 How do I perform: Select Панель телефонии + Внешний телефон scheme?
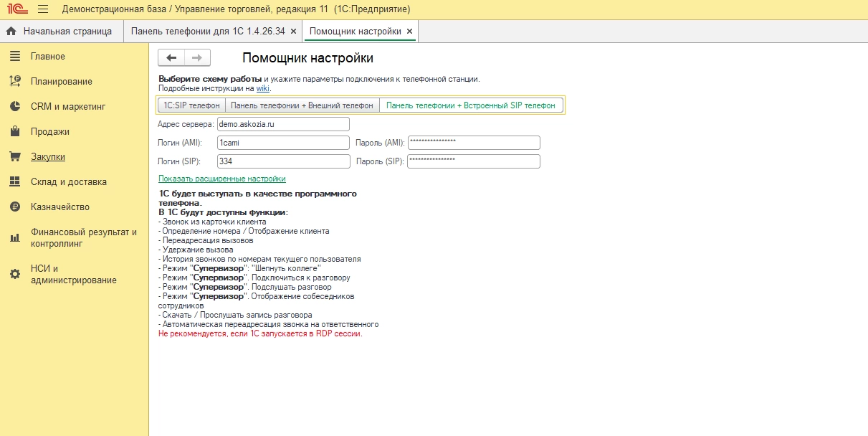(x=302, y=105)
